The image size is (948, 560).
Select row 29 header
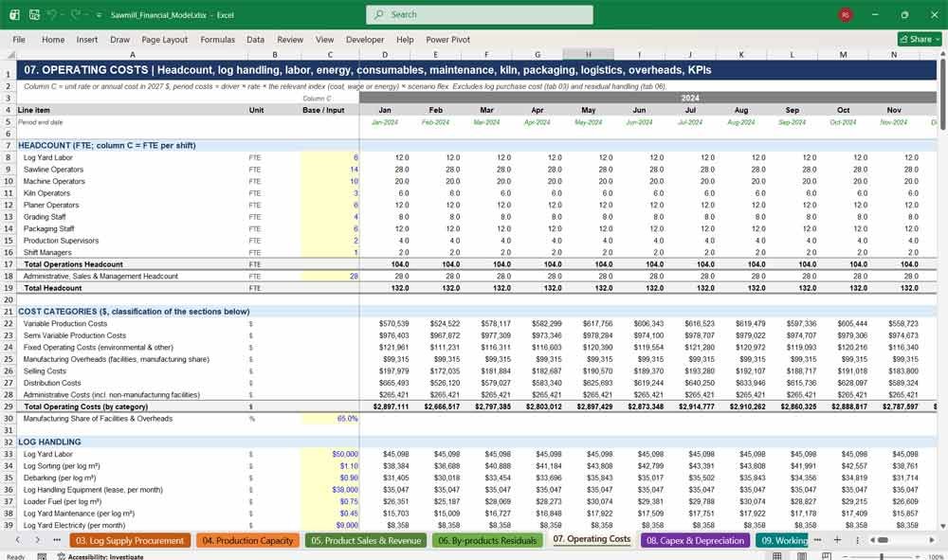[x=9, y=406]
